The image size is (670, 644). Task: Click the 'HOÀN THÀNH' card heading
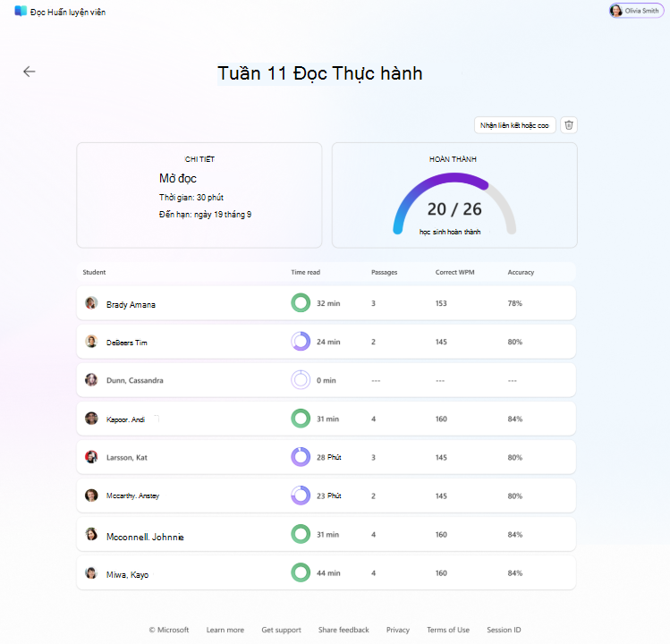[x=453, y=159]
